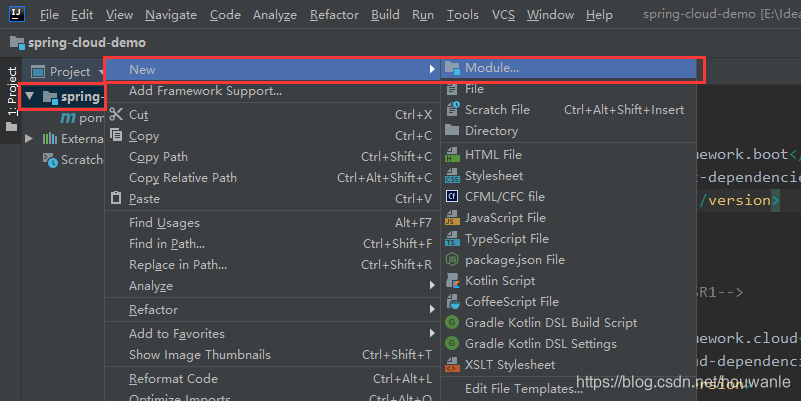Screen dimensions: 801x401
Task: Click the Scratches clock icon
Action: (50, 160)
